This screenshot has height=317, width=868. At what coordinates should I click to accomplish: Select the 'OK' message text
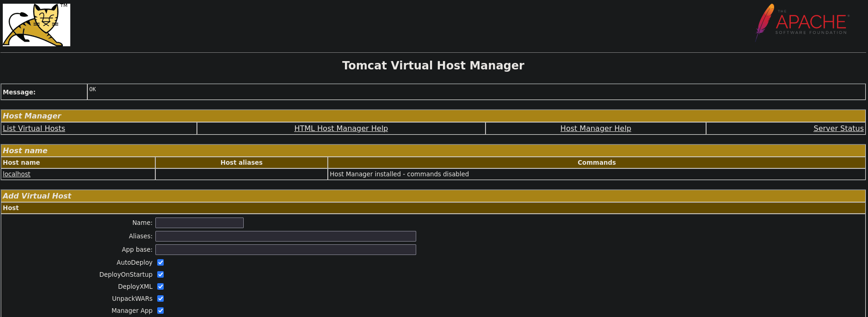tap(92, 89)
